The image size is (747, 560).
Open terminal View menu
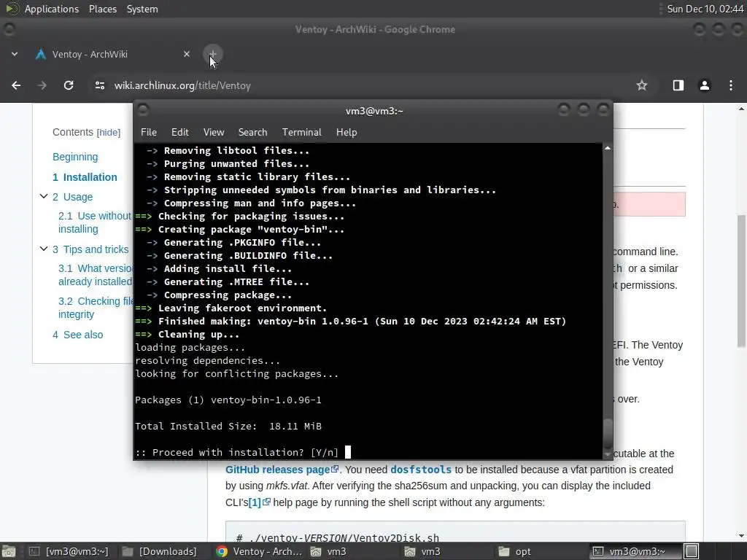(214, 133)
